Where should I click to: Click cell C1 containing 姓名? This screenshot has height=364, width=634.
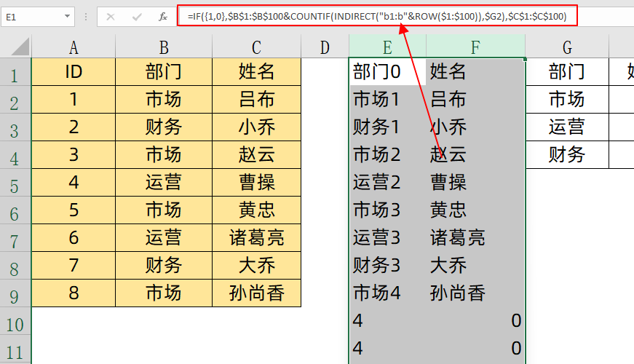256,72
